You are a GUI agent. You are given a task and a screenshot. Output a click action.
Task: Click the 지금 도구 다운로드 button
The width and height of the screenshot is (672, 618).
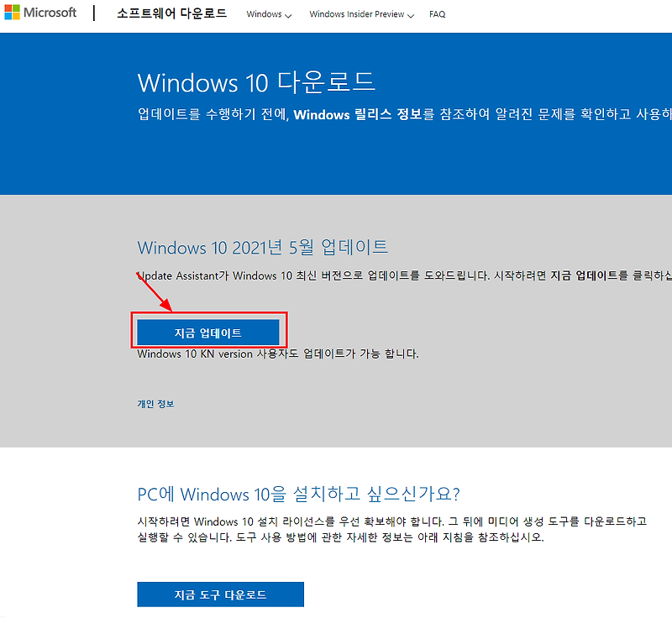pyautogui.click(x=220, y=594)
